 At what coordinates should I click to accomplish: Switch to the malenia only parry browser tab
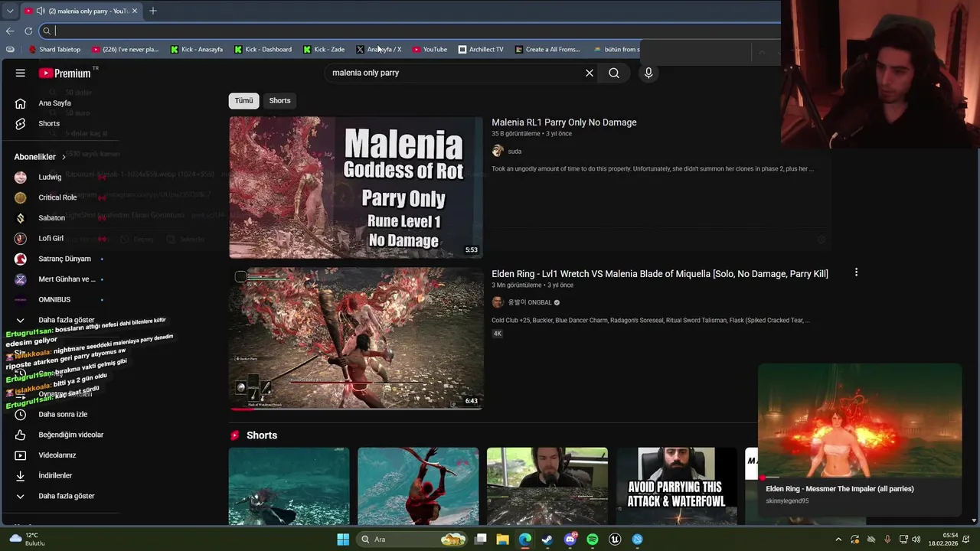80,11
